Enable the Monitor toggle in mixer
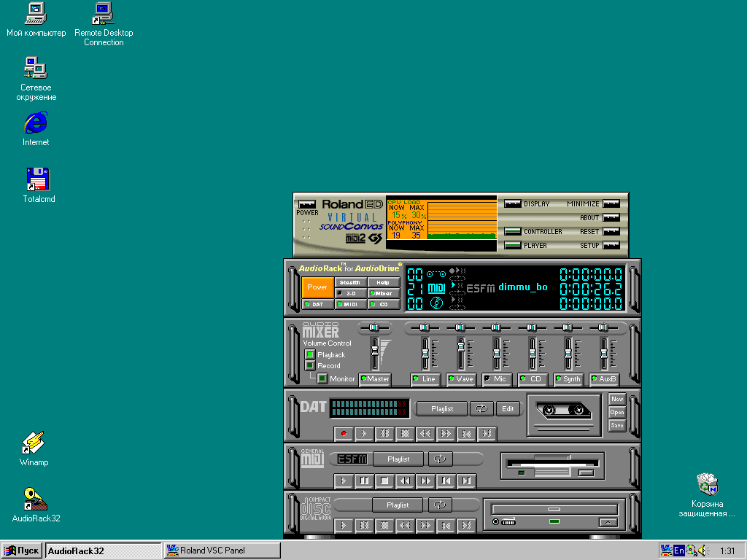Image resolution: width=747 pixels, height=560 pixels. coord(322,378)
